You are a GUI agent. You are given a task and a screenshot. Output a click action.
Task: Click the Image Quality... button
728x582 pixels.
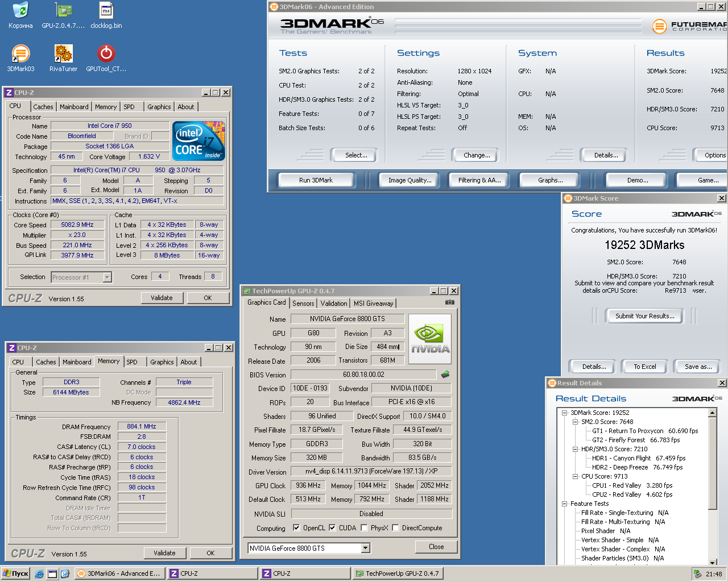pos(410,180)
